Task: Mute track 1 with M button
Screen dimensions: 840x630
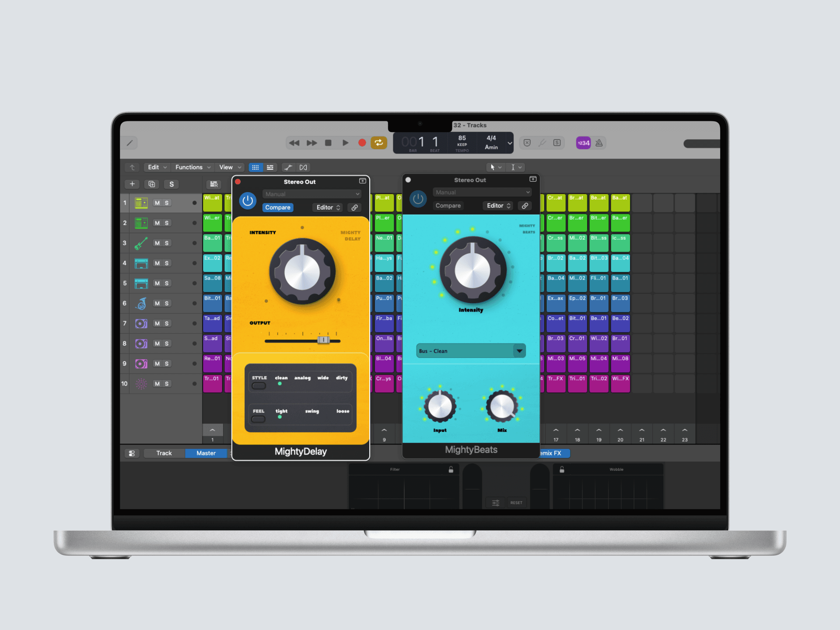Action: point(157,203)
